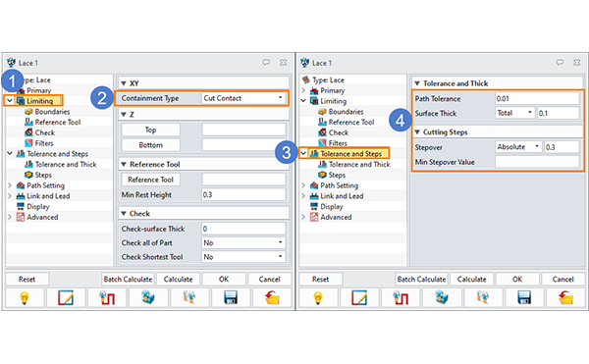Click the fourth bottom icon in left dialog

148,298
